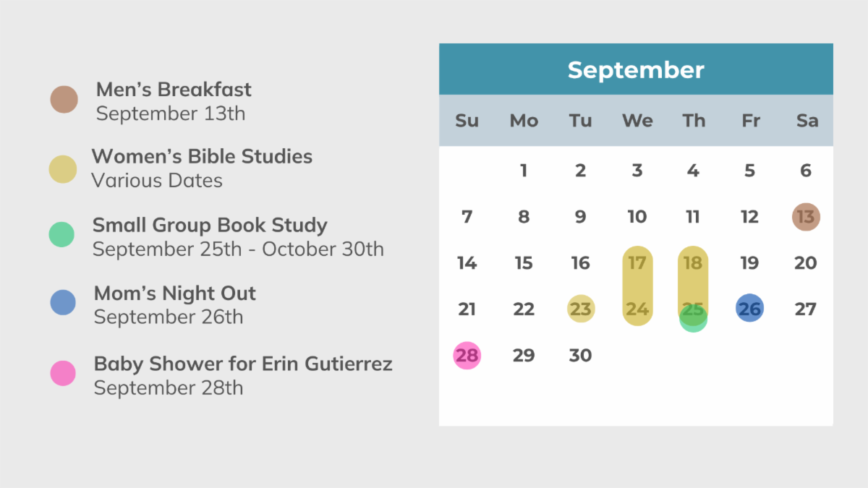Click the Men's Breakfast event title
Image resolution: width=868 pixels, height=488 pixels.
click(x=174, y=90)
